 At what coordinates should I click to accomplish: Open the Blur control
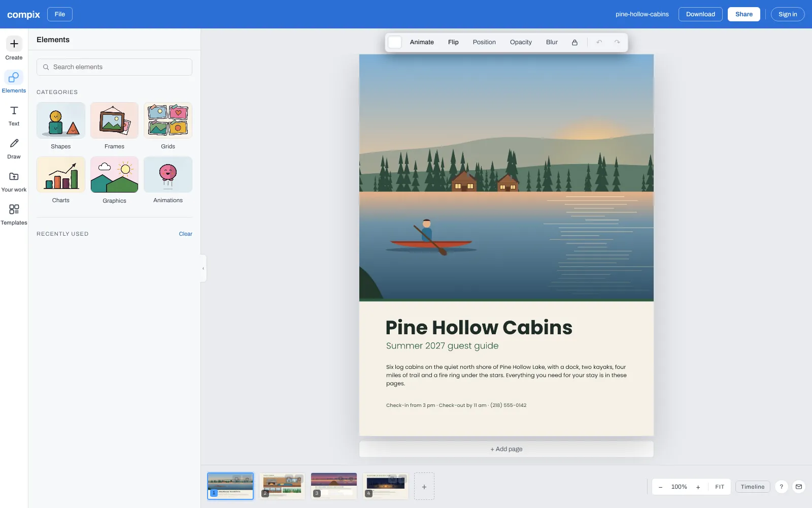552,42
